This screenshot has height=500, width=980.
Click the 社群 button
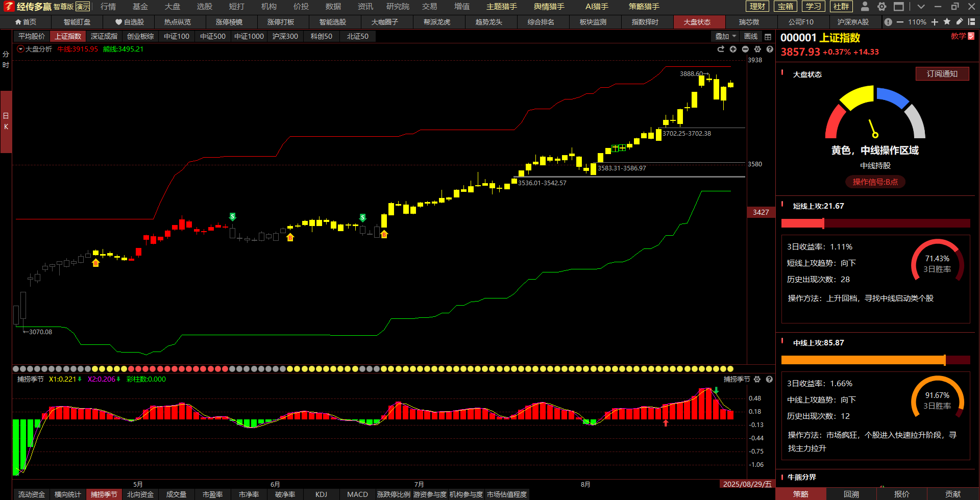(x=841, y=7)
